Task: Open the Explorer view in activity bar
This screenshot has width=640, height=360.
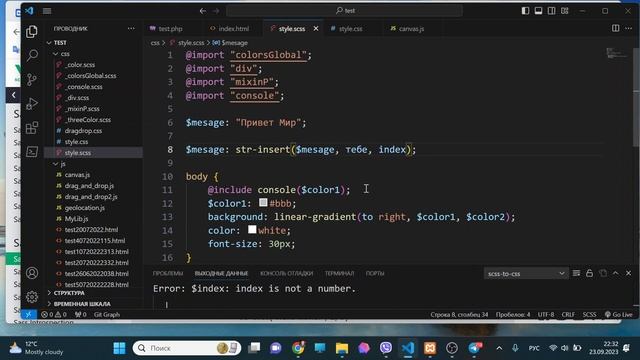Action: click(32, 31)
